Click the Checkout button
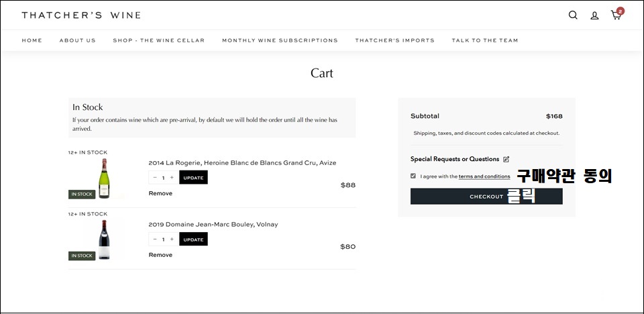The height and width of the screenshot is (314, 644). 486,197
